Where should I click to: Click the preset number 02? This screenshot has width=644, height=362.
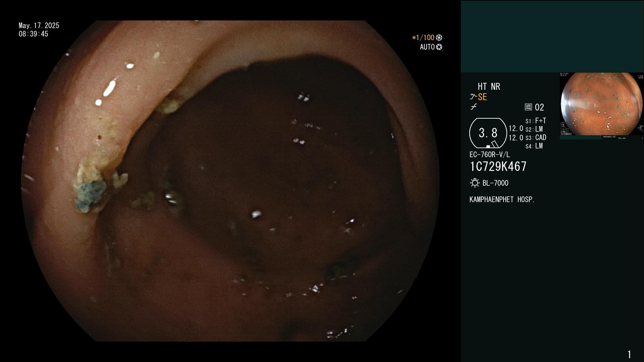(x=539, y=107)
